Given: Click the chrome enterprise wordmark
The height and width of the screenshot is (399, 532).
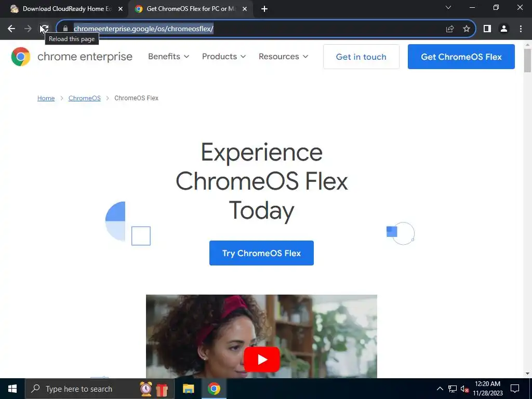Looking at the screenshot, I should pyautogui.click(x=85, y=57).
